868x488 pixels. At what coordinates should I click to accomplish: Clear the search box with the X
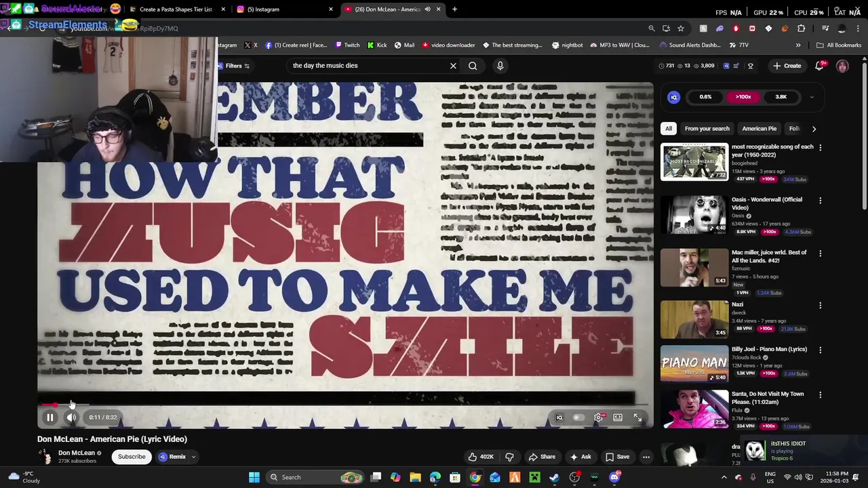pos(453,66)
